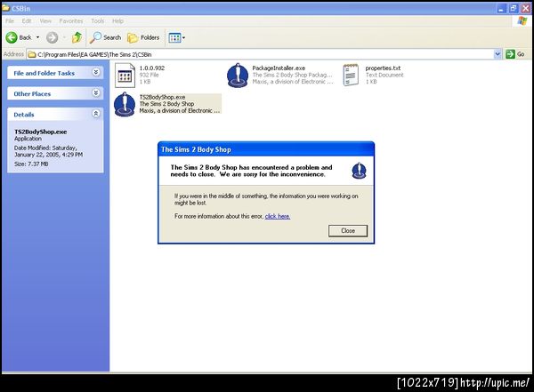Click the 1.0.0.932 file name
Image resolution: width=534 pixels, height=392 pixels.
coord(152,68)
